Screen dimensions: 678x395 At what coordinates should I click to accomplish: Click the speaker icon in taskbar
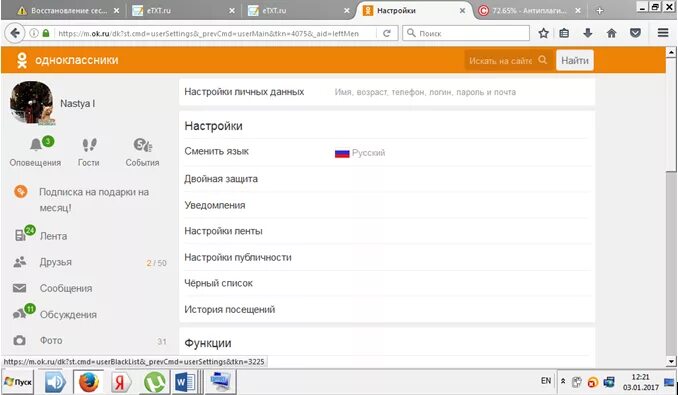(x=55, y=382)
